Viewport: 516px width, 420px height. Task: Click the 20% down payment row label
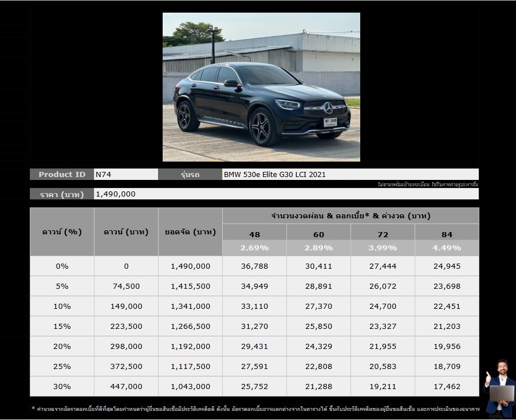pyautogui.click(x=62, y=346)
